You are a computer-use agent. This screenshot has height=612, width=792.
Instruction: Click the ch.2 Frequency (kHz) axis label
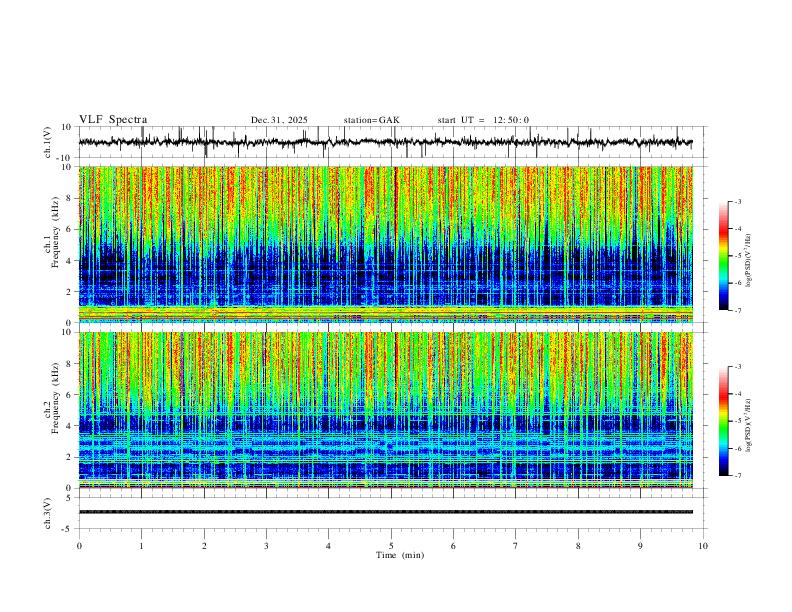(x=54, y=398)
